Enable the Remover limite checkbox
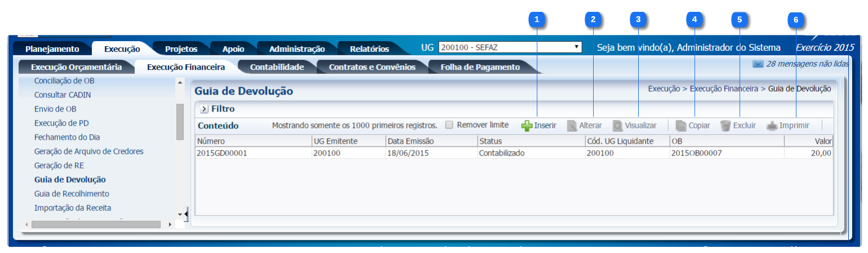Viewport: 868px width, 253px height. (x=449, y=125)
